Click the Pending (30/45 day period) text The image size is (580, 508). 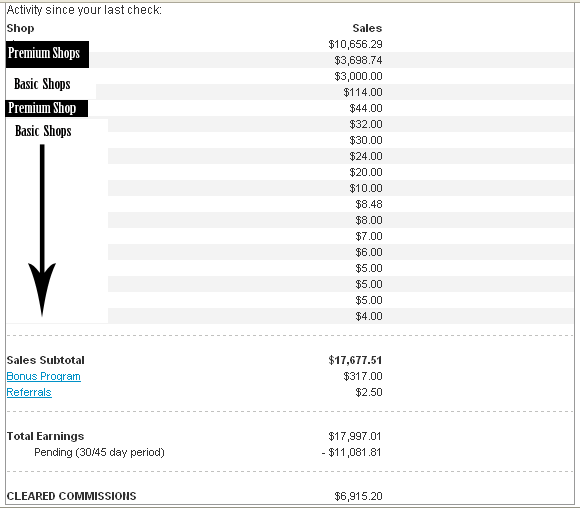tap(99, 453)
